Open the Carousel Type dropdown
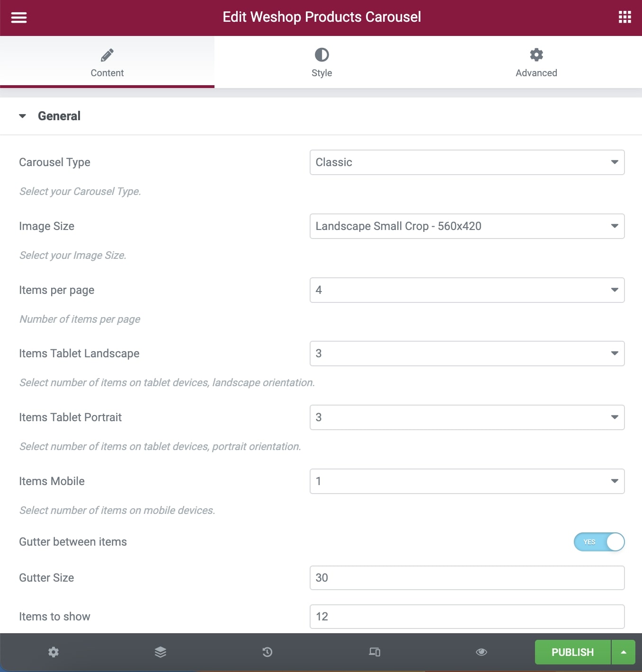The height and width of the screenshot is (672, 642). [467, 162]
